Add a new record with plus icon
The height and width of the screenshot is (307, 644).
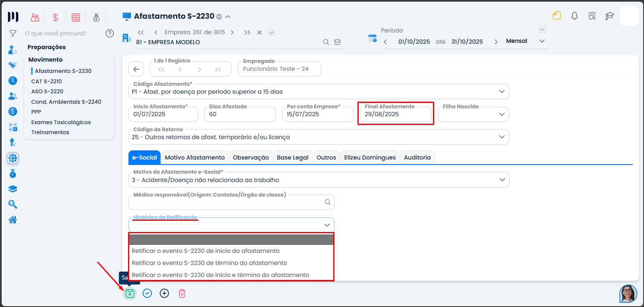click(x=164, y=293)
